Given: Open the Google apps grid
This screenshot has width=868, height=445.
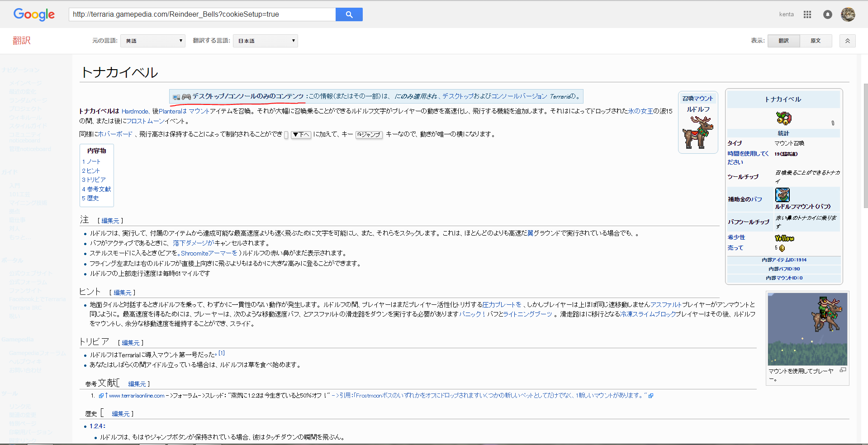Looking at the screenshot, I should pos(807,14).
